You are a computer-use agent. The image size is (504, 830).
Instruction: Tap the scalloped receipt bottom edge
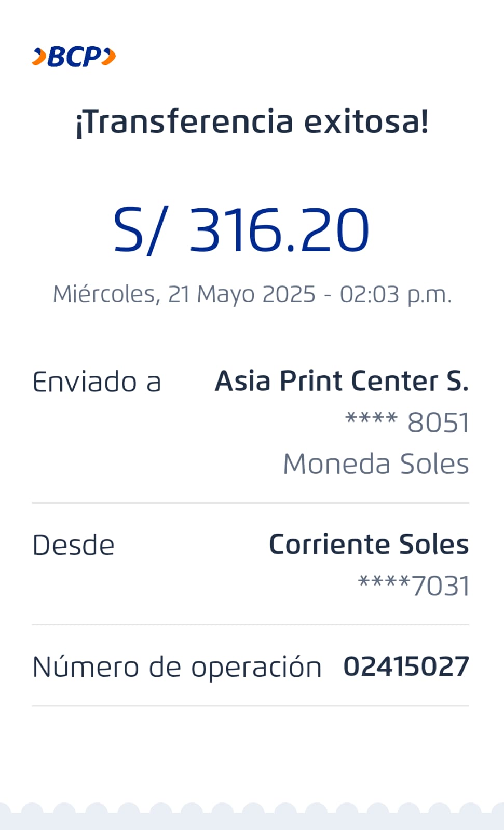(x=252, y=814)
